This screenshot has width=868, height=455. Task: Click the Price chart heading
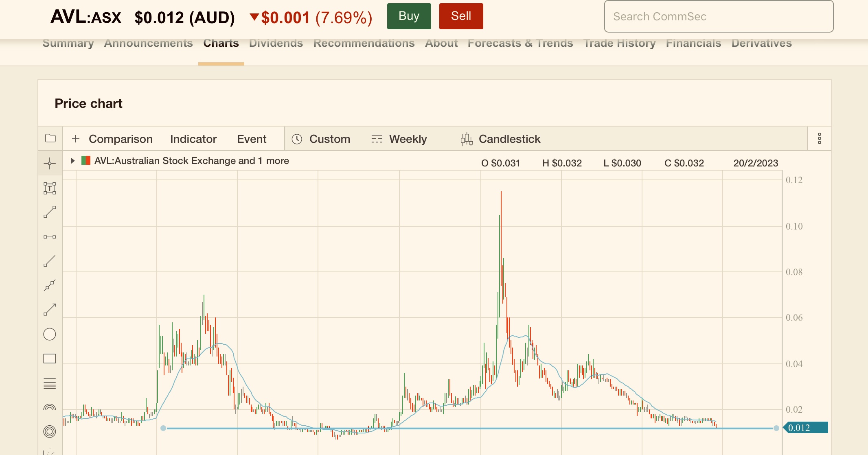coord(88,103)
